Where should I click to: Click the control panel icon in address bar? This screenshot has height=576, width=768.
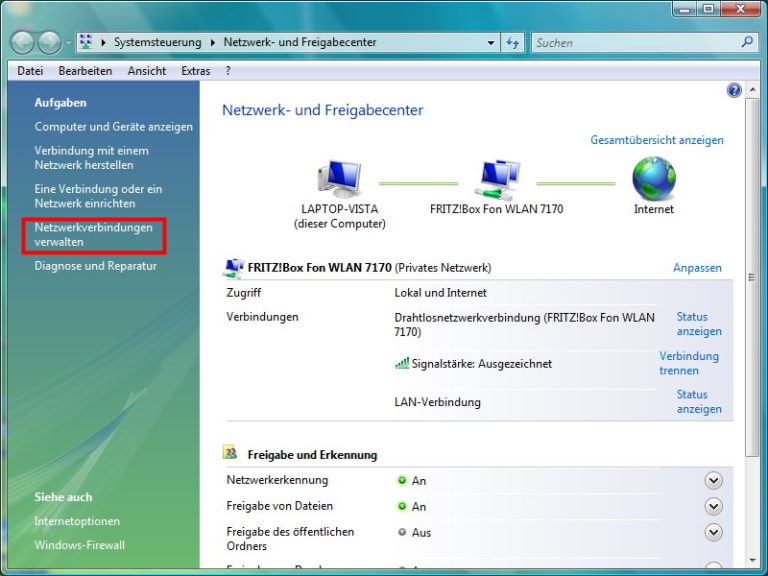[x=86, y=42]
